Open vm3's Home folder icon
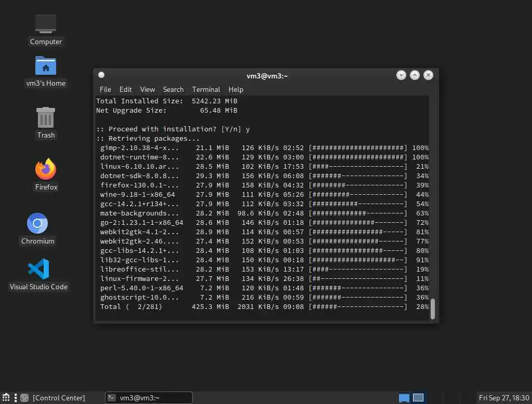 46,72
